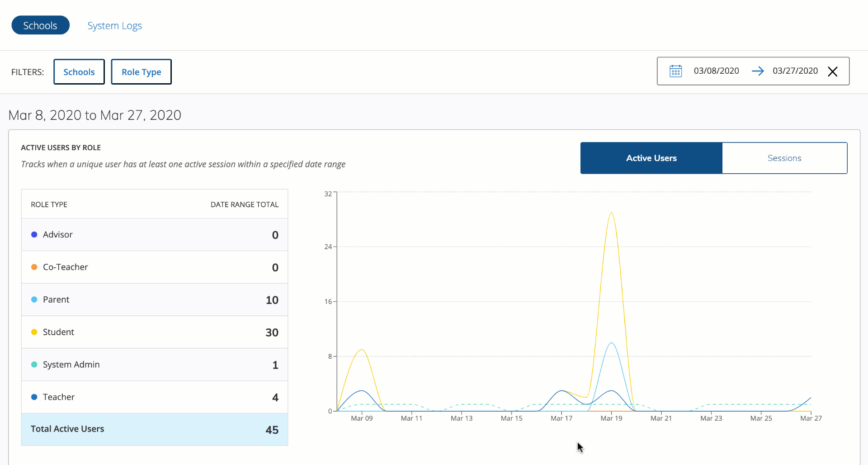Open the calendar date picker icon
The height and width of the screenshot is (465, 868).
(x=675, y=71)
